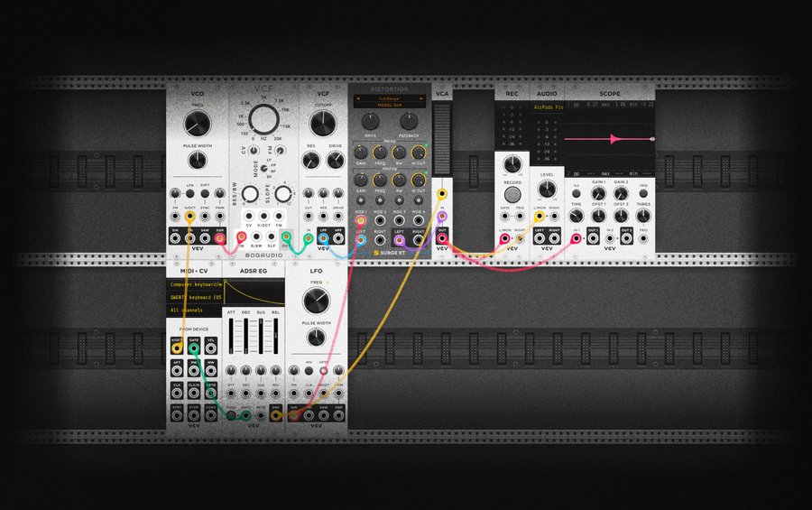812x510 pixels.
Task: Click the VCV VCF CUTOFF knob
Action: coord(323,124)
